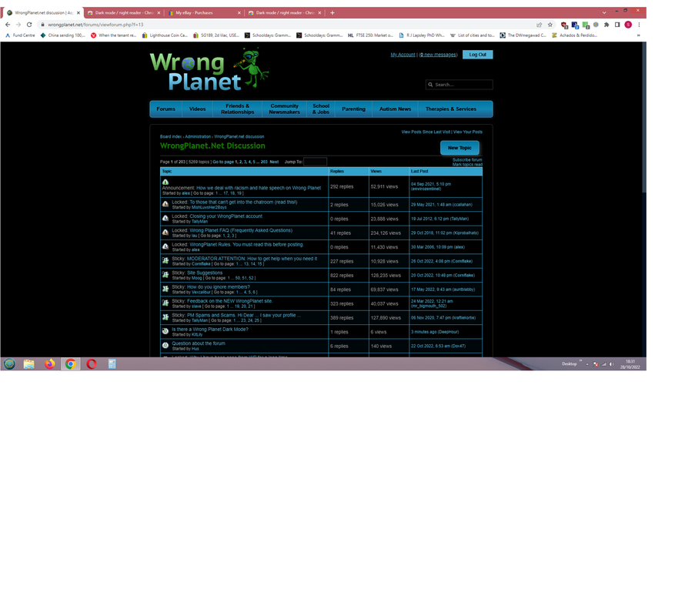Click the locked icon beside Closing your WrongPlanet account
The width and height of the screenshot is (675, 616).
[165, 219]
